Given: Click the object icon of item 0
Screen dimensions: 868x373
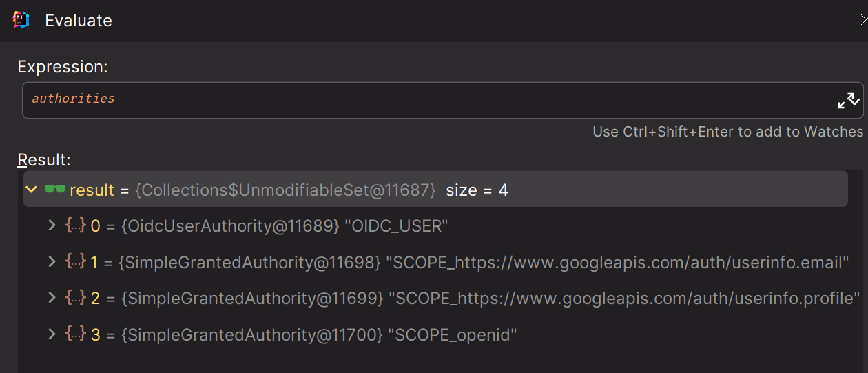Looking at the screenshot, I should pyautogui.click(x=76, y=225).
